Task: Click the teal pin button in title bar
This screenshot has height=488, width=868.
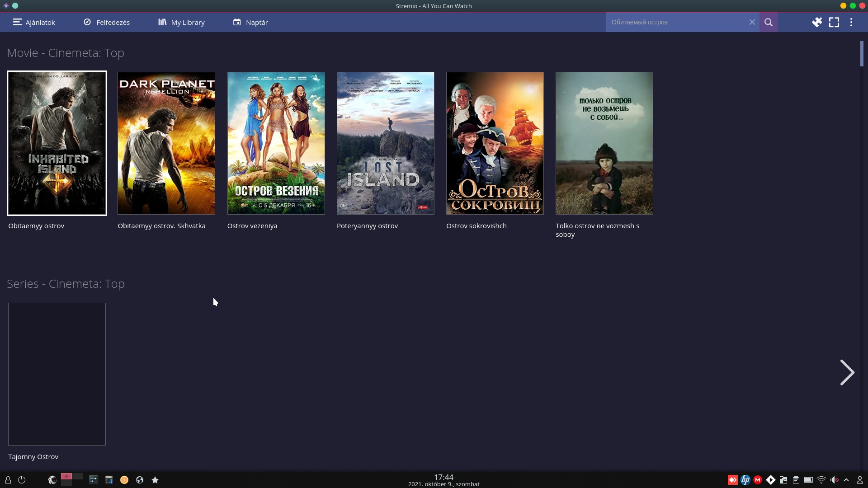Action: (15, 6)
